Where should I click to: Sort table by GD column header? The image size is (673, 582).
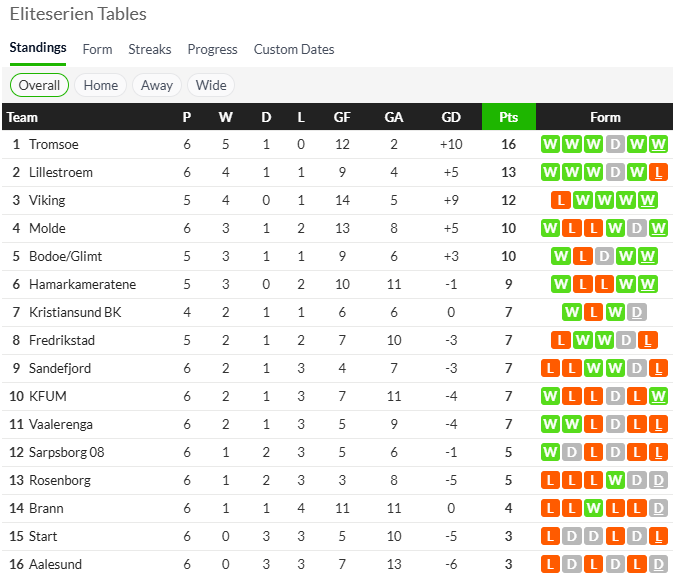pyautogui.click(x=451, y=117)
